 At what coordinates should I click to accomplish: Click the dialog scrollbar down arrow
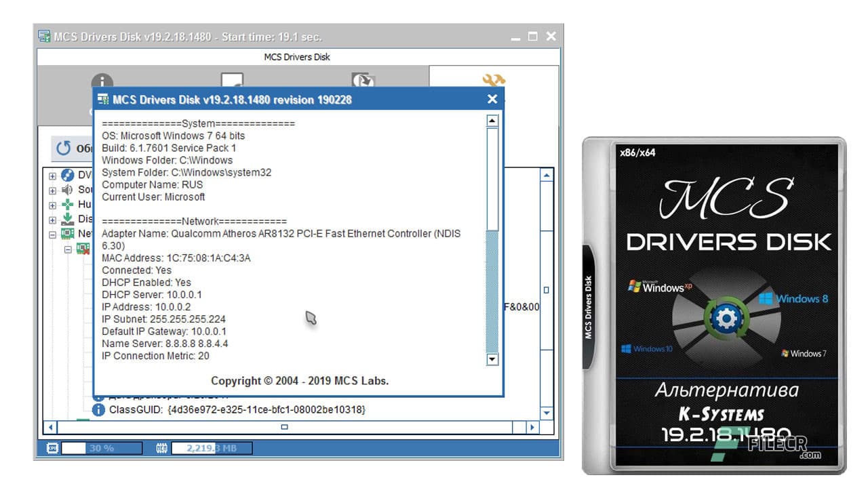pos(492,360)
